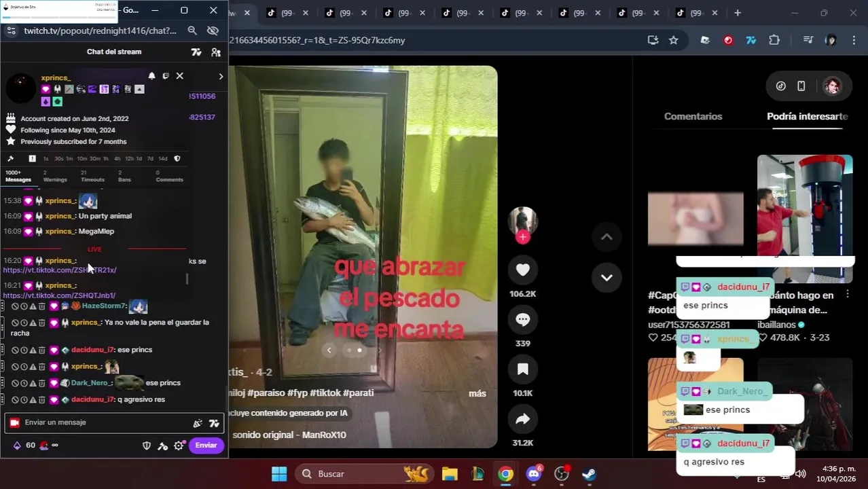
Task: Like the TikTok video with heart icon
Action: [522, 270]
